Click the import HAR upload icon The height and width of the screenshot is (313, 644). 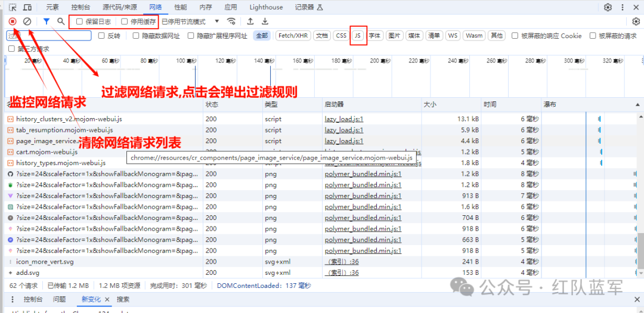tap(250, 21)
